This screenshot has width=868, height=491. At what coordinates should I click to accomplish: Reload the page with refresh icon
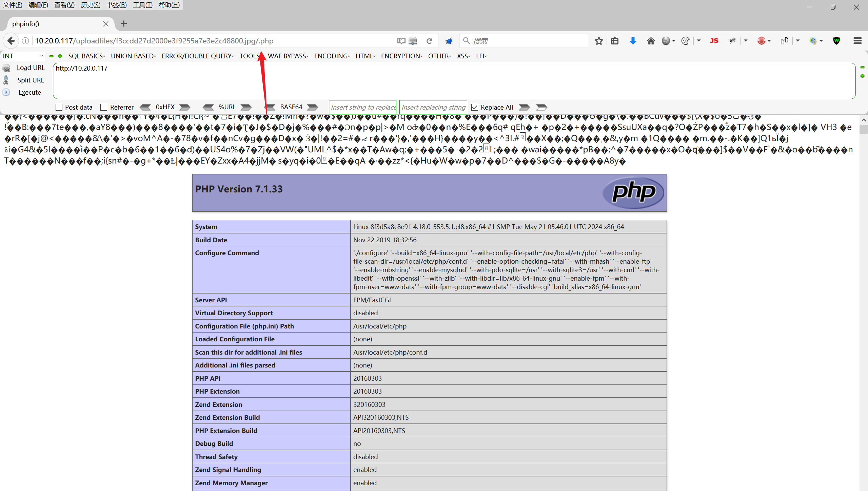[429, 41]
